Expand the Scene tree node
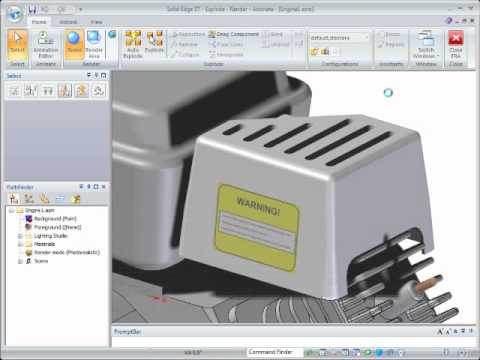Screen dimensions: 480x360 (20, 261)
